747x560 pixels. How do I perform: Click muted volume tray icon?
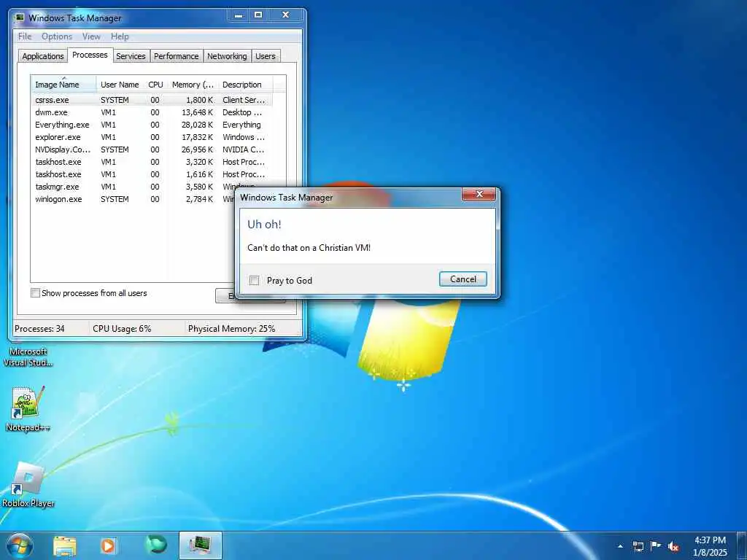point(673,547)
